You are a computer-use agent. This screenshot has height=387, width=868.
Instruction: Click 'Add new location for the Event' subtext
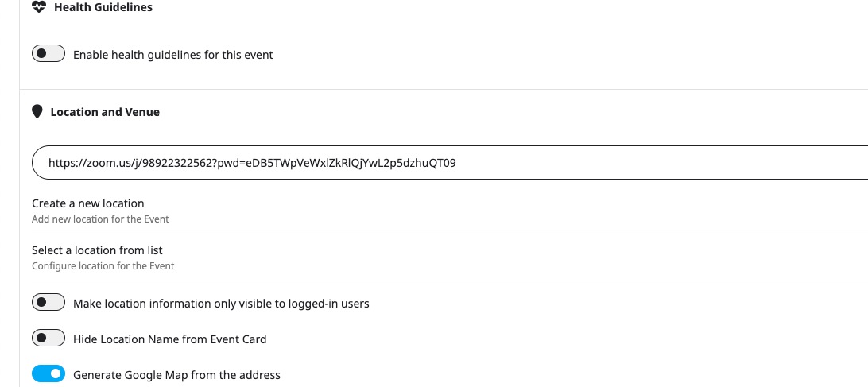click(x=100, y=219)
